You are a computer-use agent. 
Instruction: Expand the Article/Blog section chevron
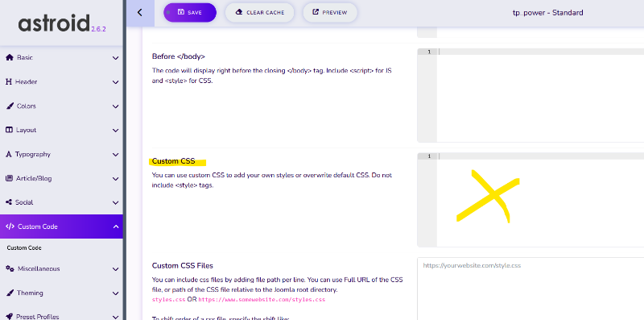(x=115, y=179)
